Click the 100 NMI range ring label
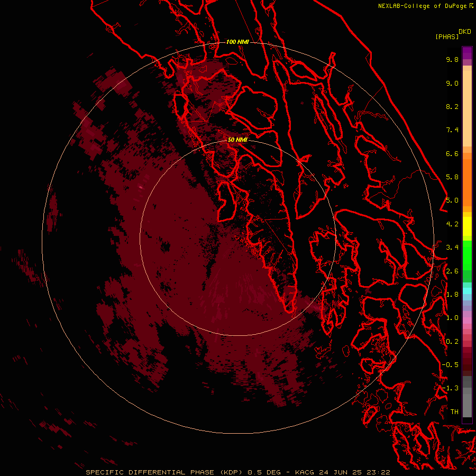 tap(237, 42)
